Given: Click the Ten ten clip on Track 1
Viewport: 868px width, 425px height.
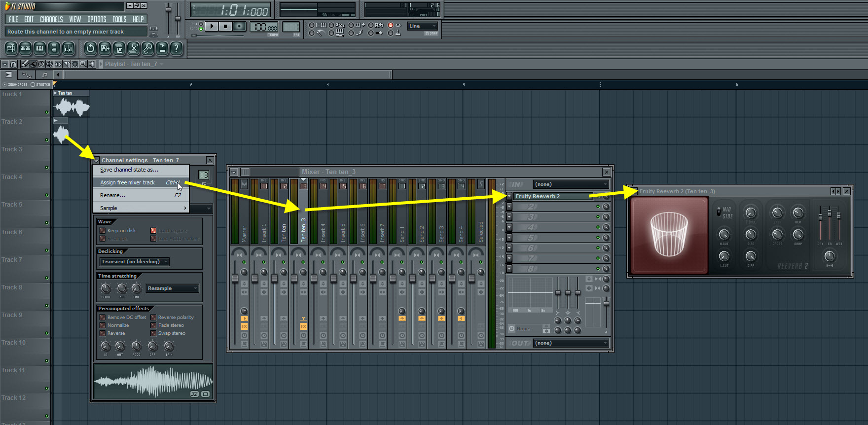Looking at the screenshot, I should tap(72, 103).
